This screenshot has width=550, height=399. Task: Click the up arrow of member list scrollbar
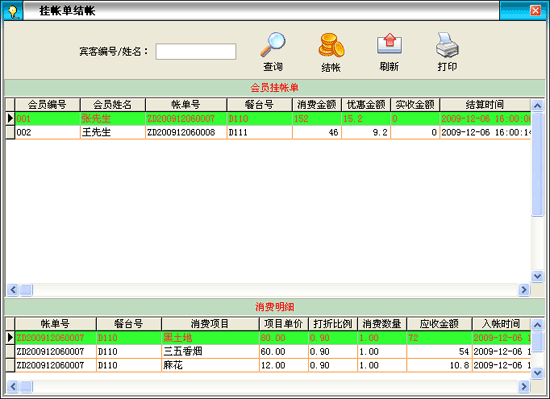537,105
